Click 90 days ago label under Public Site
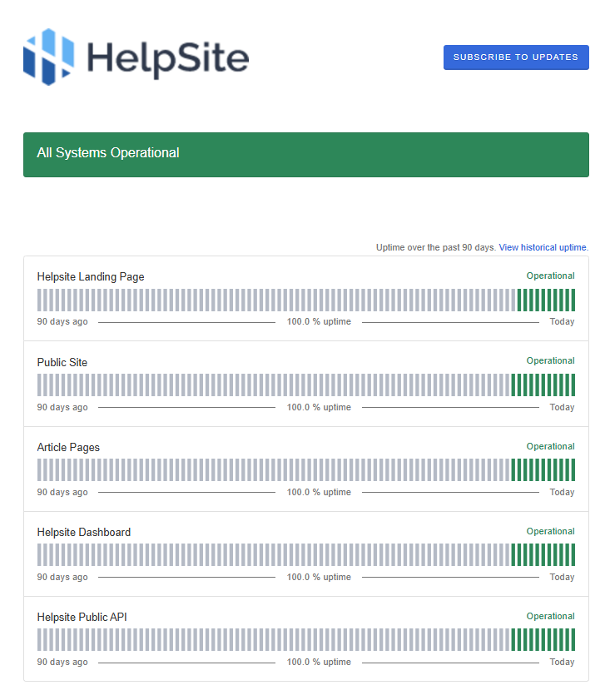 pyautogui.click(x=62, y=407)
